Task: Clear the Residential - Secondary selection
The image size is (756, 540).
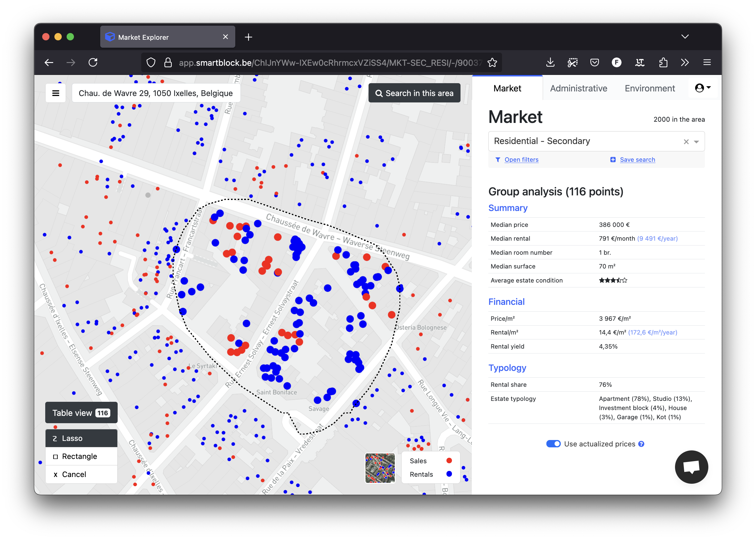Action: 686,142
